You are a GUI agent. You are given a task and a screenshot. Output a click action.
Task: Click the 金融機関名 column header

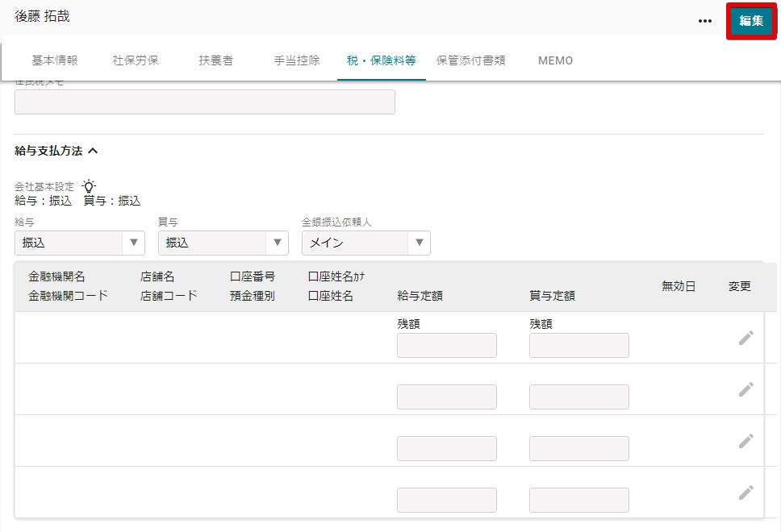[56, 276]
